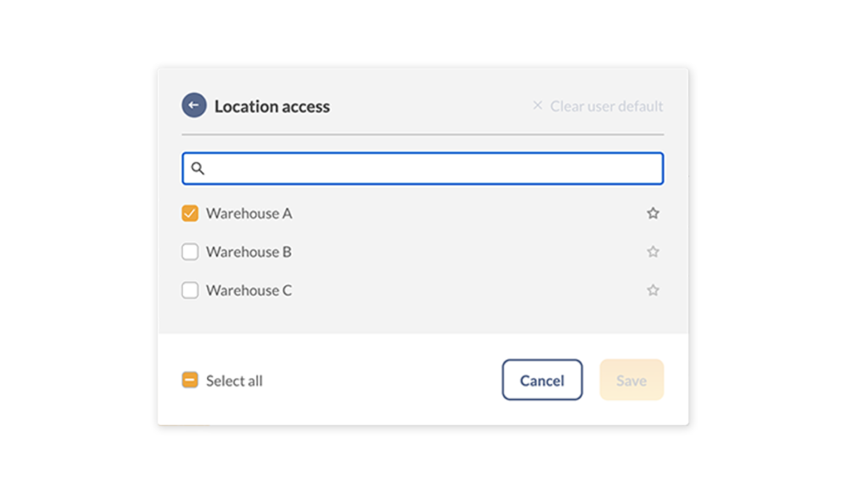
Task: Check the Warehouse C checkbox
Action: click(x=190, y=290)
